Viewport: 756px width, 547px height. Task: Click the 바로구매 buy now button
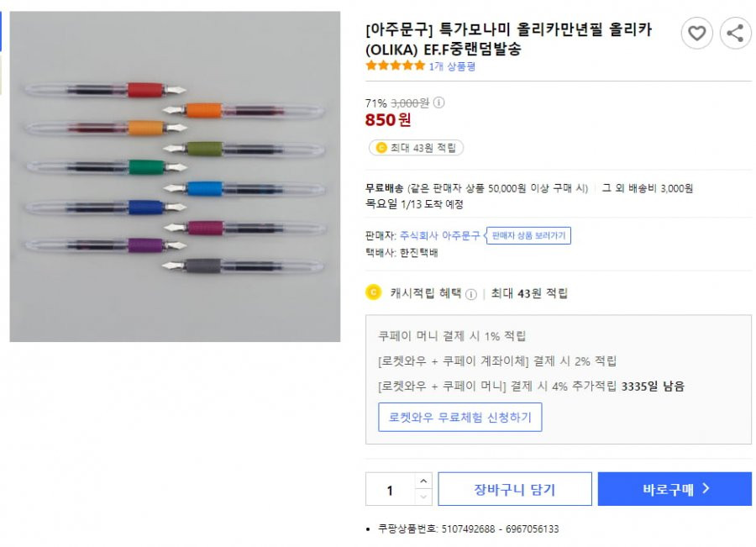coord(675,489)
